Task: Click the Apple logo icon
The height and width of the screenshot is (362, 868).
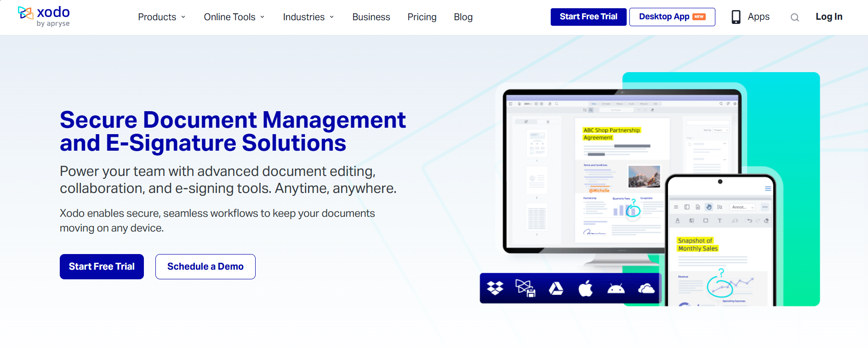Action: point(585,288)
